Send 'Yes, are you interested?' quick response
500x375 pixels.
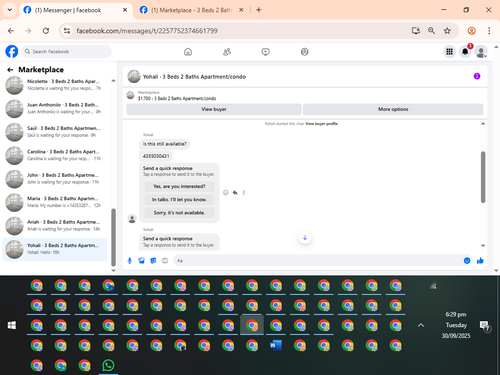[179, 186]
